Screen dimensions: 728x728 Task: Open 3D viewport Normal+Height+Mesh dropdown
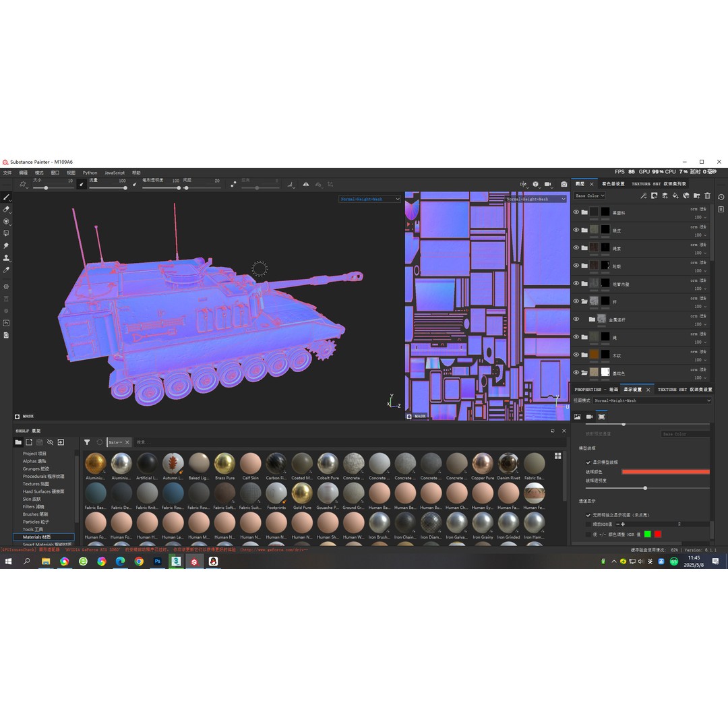point(369,199)
